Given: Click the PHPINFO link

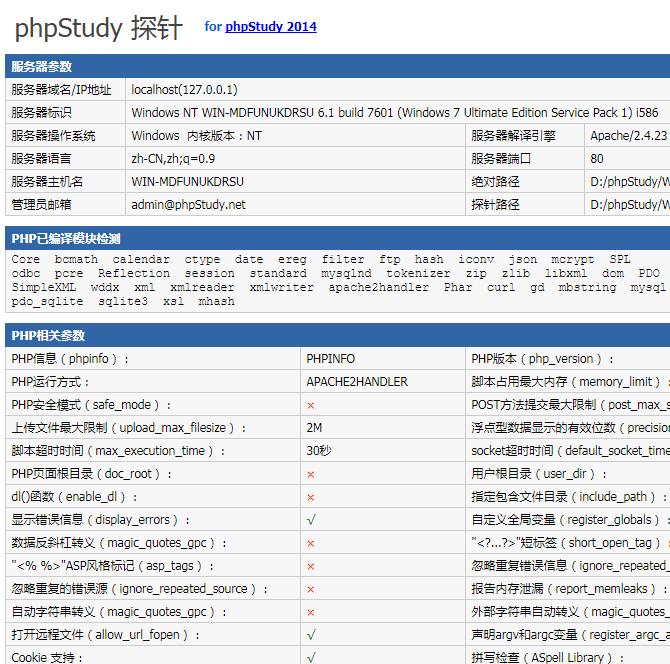Looking at the screenshot, I should coord(330,359).
